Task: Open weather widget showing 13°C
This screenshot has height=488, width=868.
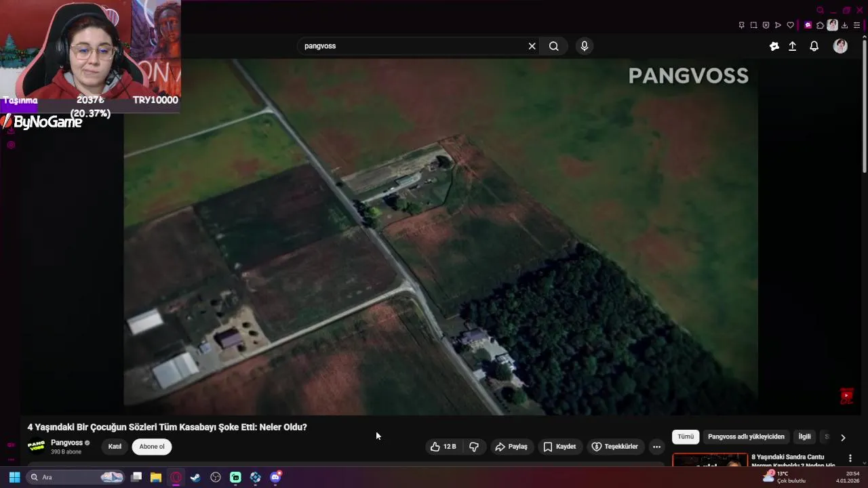Action: click(784, 477)
